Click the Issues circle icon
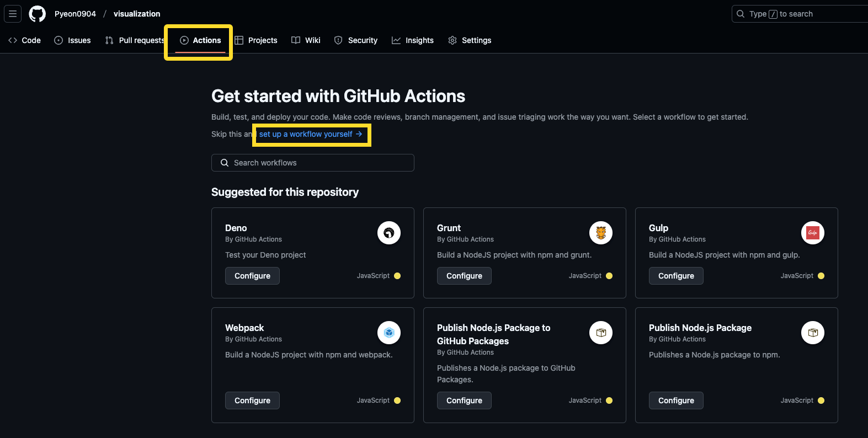Image resolution: width=868 pixels, height=438 pixels. 58,40
